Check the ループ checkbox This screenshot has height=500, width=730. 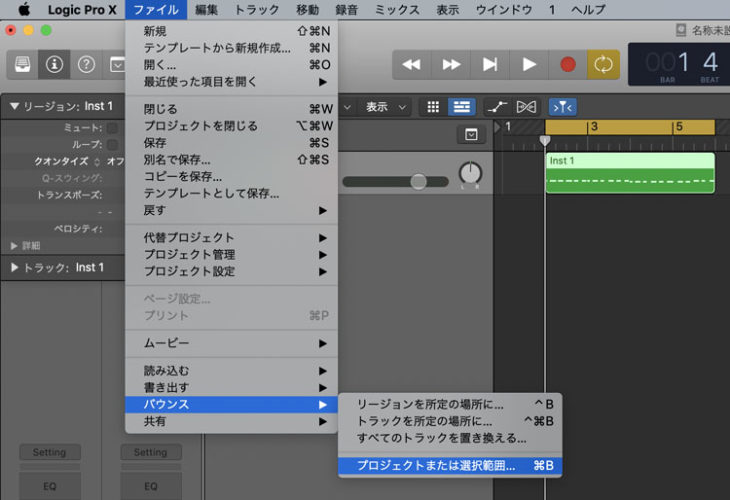coord(113,144)
